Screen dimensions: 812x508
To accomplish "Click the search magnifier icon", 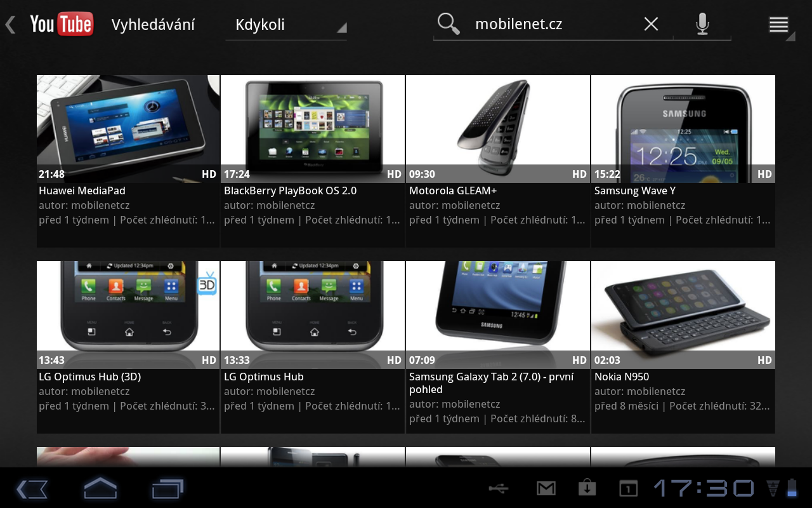I will tap(449, 23).
